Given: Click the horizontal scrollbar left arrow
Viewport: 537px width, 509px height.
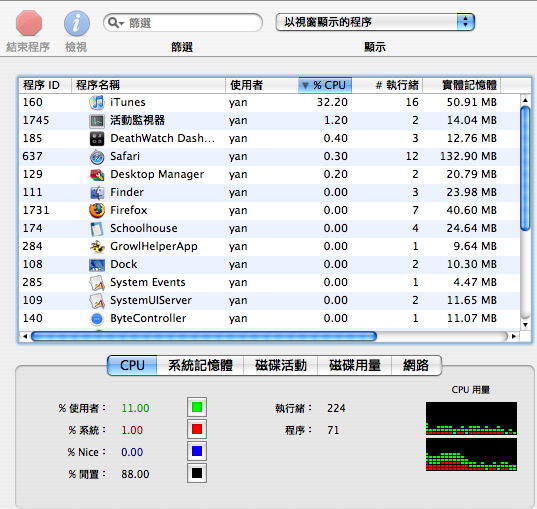Looking at the screenshot, I should (25, 336).
